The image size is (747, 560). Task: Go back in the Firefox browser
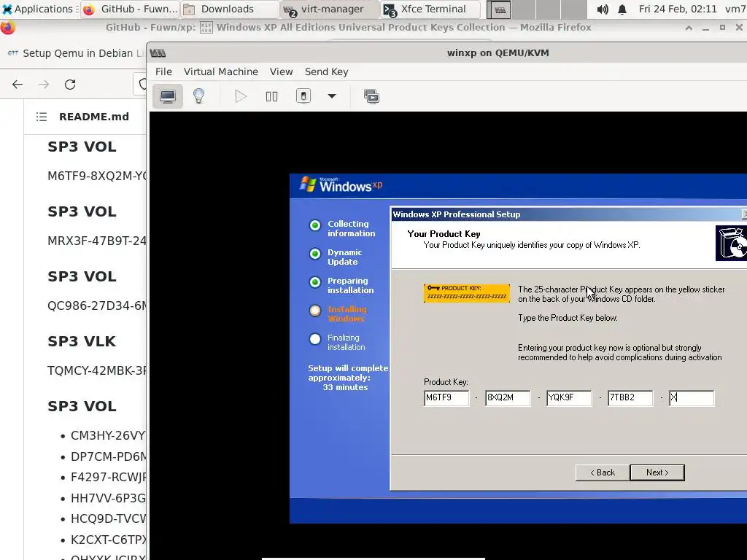click(18, 85)
